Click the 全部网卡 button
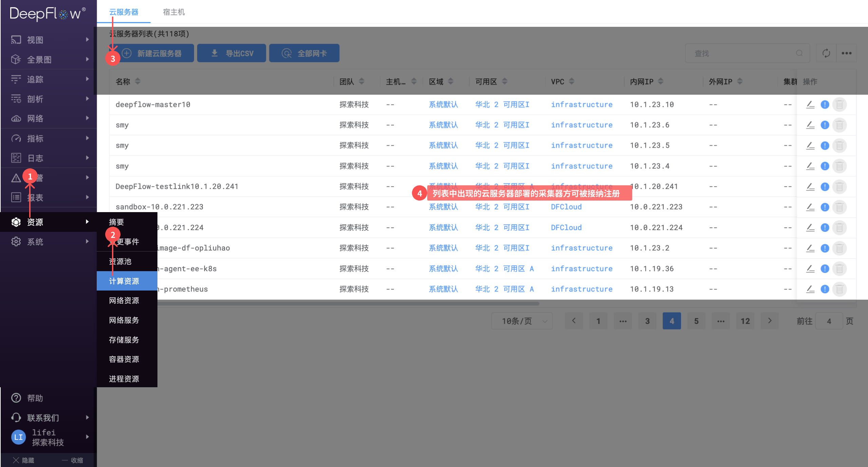 pyautogui.click(x=304, y=53)
